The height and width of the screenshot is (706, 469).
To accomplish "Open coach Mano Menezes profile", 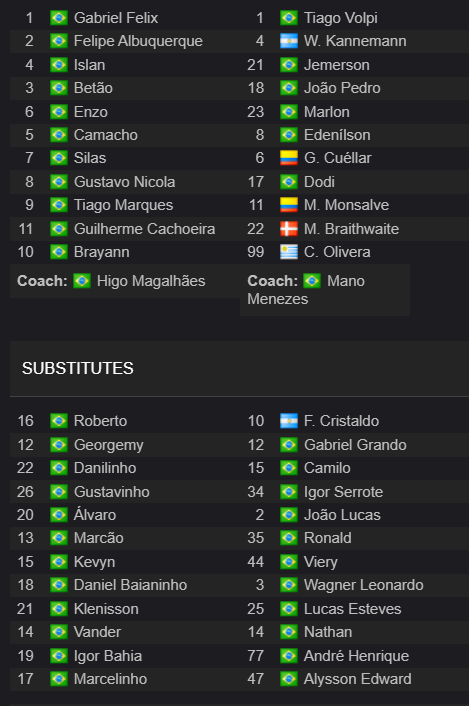I will (x=306, y=290).
